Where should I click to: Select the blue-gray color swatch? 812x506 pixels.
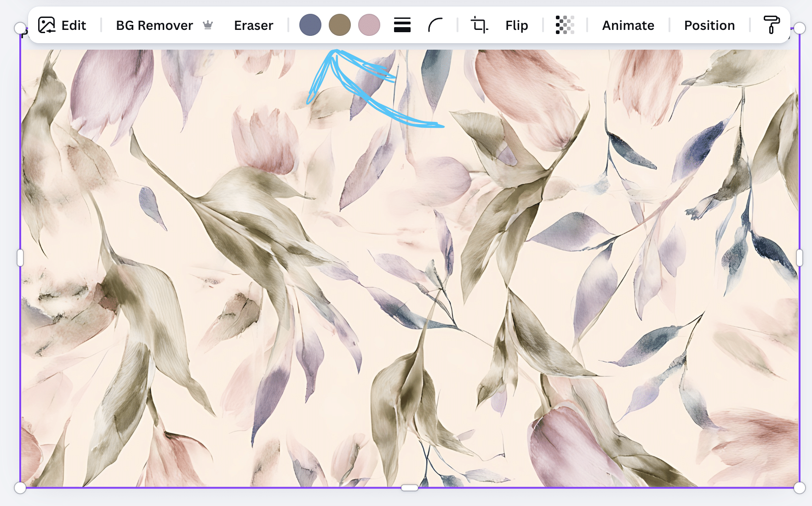coord(310,25)
